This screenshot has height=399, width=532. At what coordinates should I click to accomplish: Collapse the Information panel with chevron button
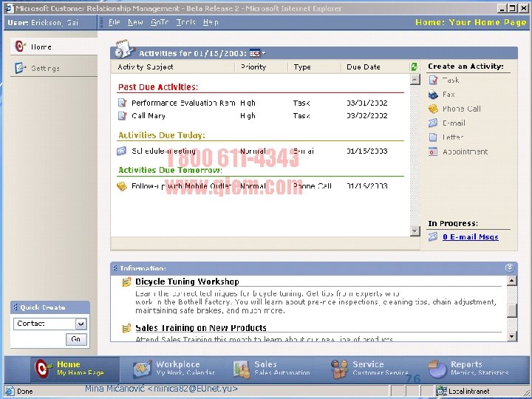(509, 267)
